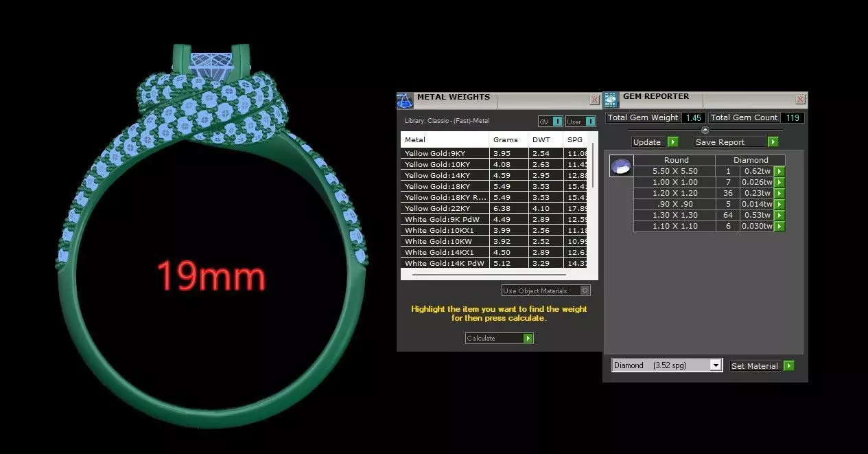Select the White Gold:14KX1 row
This screenshot has height=454, width=868.
[x=494, y=252]
